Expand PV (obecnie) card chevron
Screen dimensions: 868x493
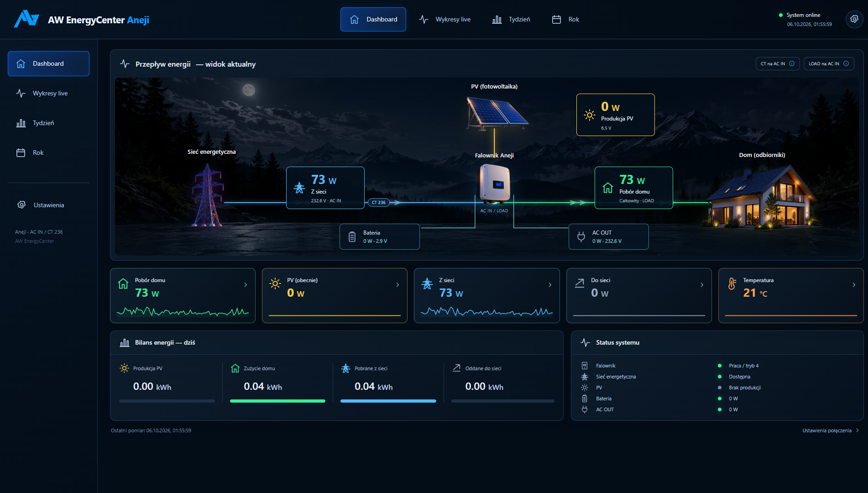397,285
